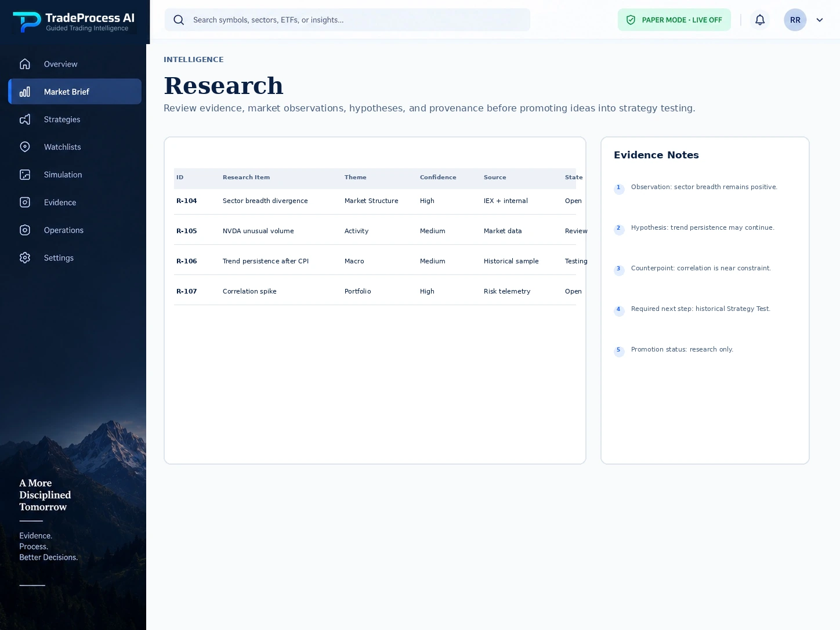Sort by Research Item column header

tap(246, 178)
